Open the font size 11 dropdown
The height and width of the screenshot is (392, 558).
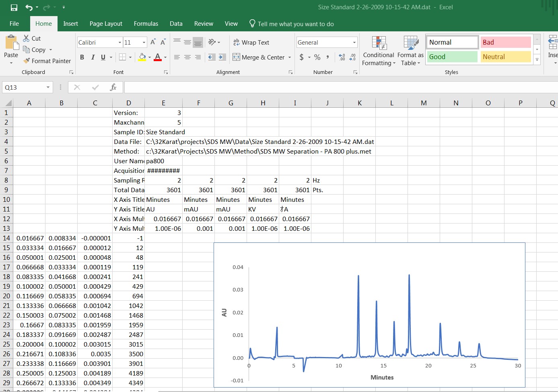click(144, 42)
